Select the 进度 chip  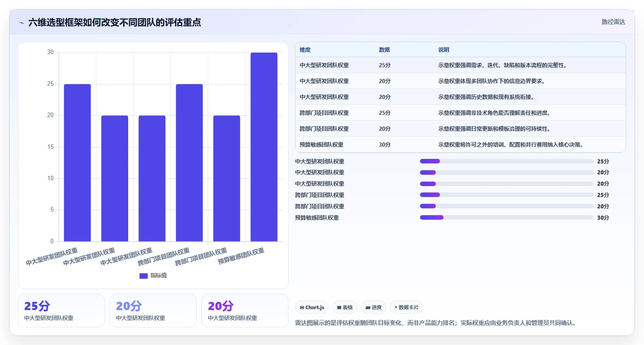[x=374, y=307]
